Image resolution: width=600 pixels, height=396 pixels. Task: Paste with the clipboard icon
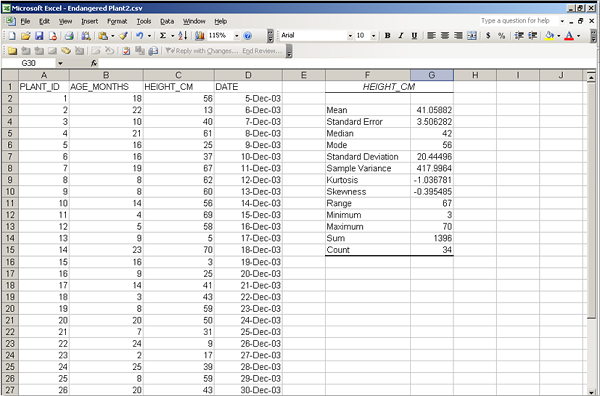click(103, 36)
